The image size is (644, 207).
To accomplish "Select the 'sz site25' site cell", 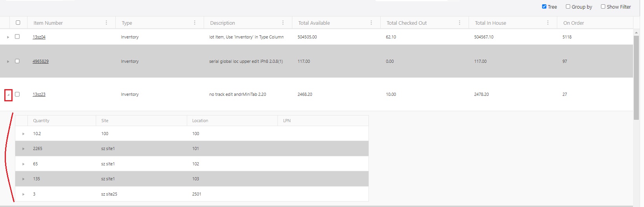I will (109, 194).
